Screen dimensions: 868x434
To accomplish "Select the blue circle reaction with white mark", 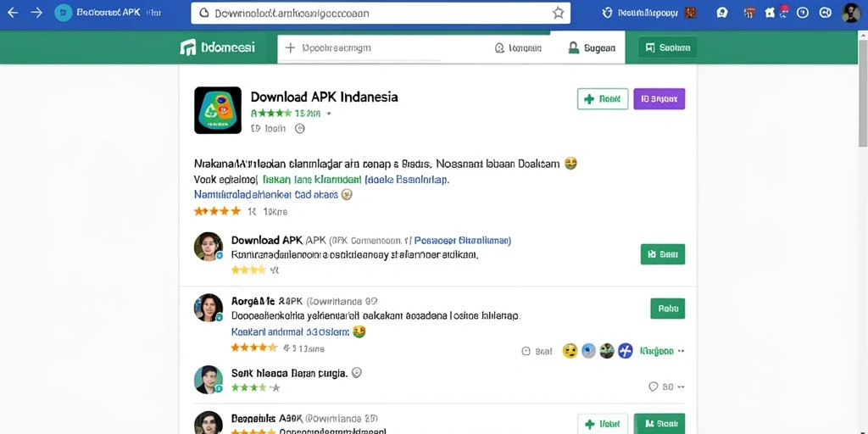I will pyautogui.click(x=625, y=350).
